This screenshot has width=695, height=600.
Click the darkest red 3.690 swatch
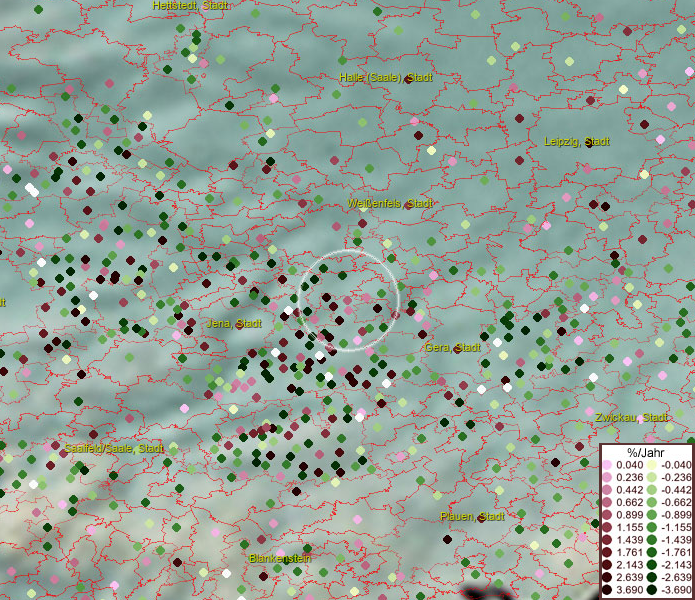point(607,590)
